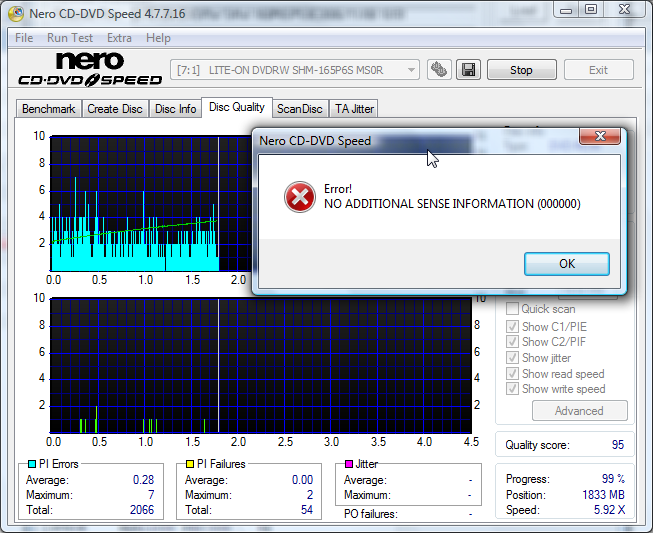Click the PI Failures Total value 54
The image size is (653, 533).
[x=307, y=510]
